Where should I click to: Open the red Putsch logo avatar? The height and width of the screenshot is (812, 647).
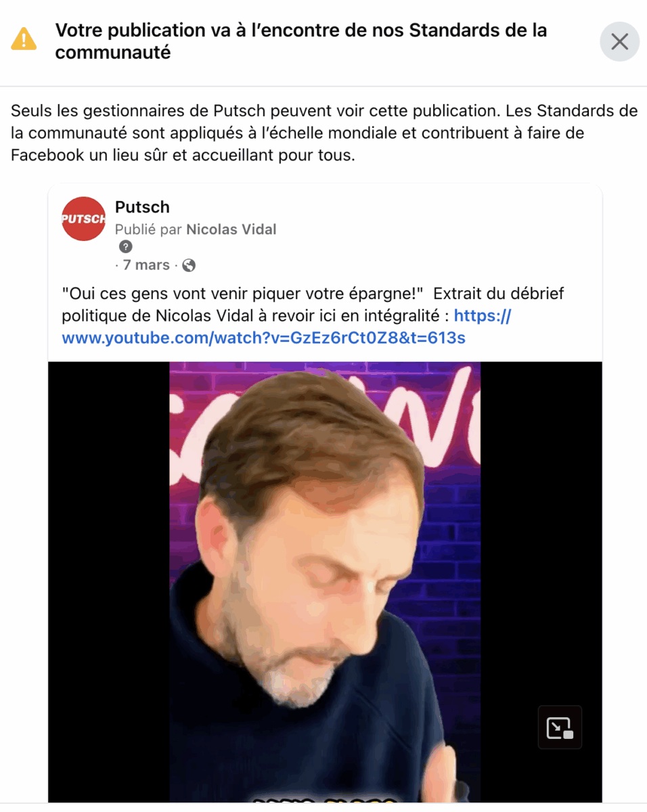[x=83, y=219]
